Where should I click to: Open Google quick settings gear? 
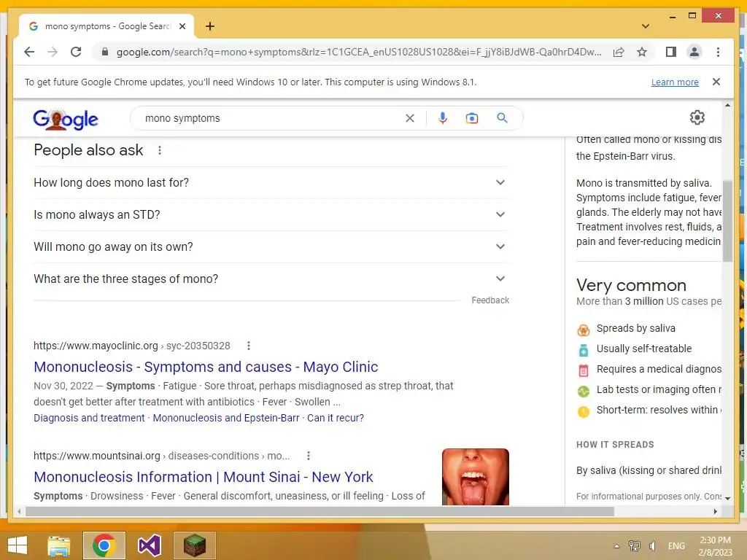coord(697,117)
